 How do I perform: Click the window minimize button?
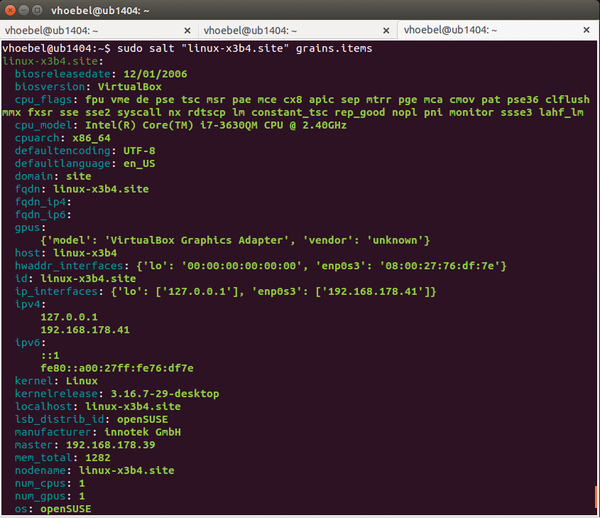(x=24, y=10)
